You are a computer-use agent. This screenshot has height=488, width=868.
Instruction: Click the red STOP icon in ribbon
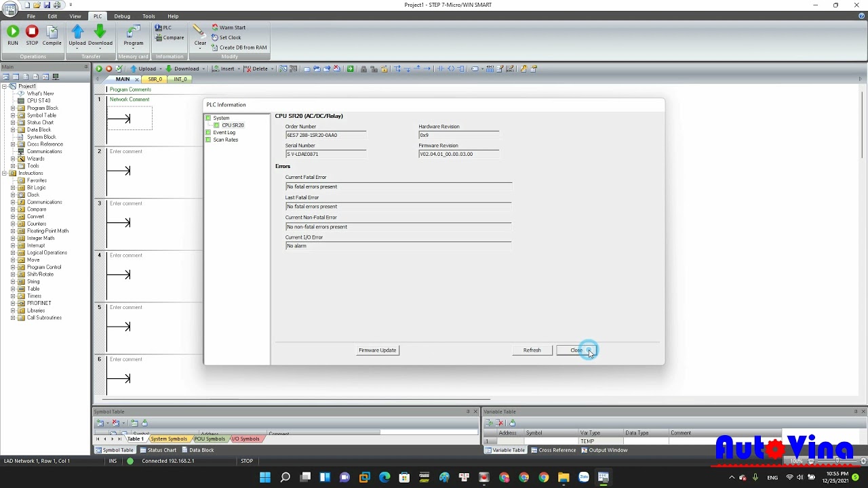32,31
